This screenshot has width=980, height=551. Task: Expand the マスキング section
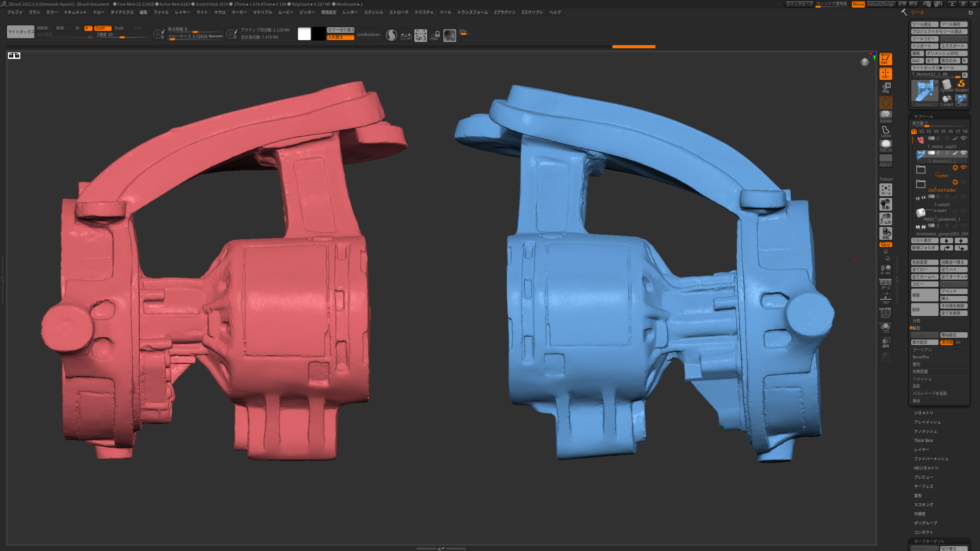[923, 505]
